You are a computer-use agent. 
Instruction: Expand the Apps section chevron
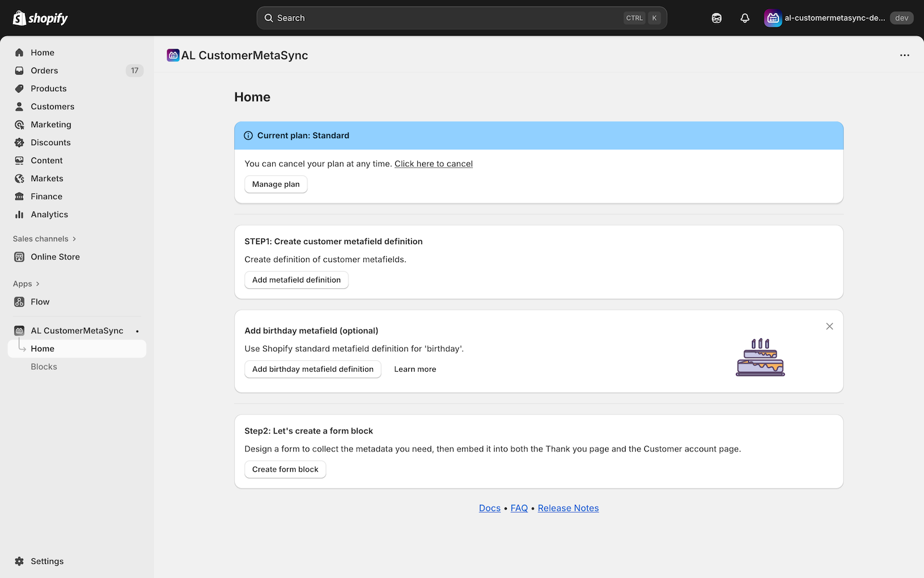[38, 284]
